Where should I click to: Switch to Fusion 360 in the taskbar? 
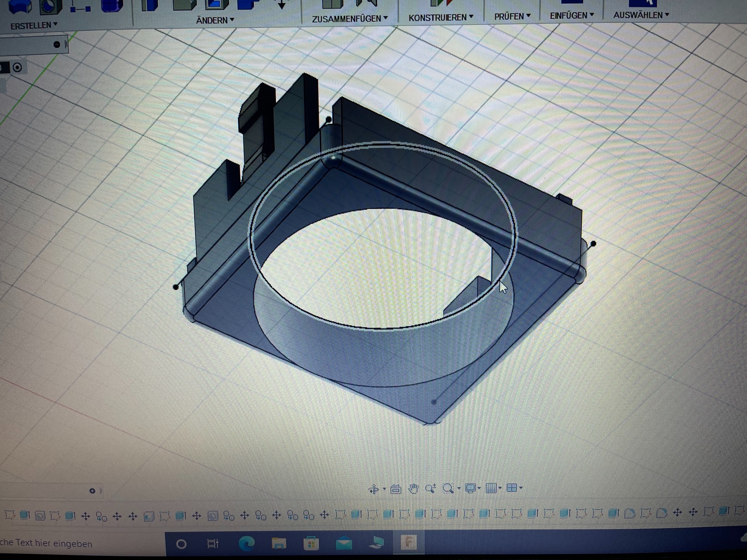pos(409,543)
